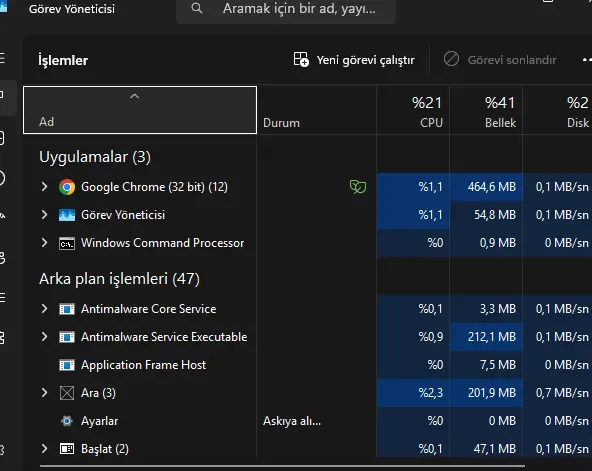Select the Ayarlar process row name
Screen dimensions: 592x471
99,421
